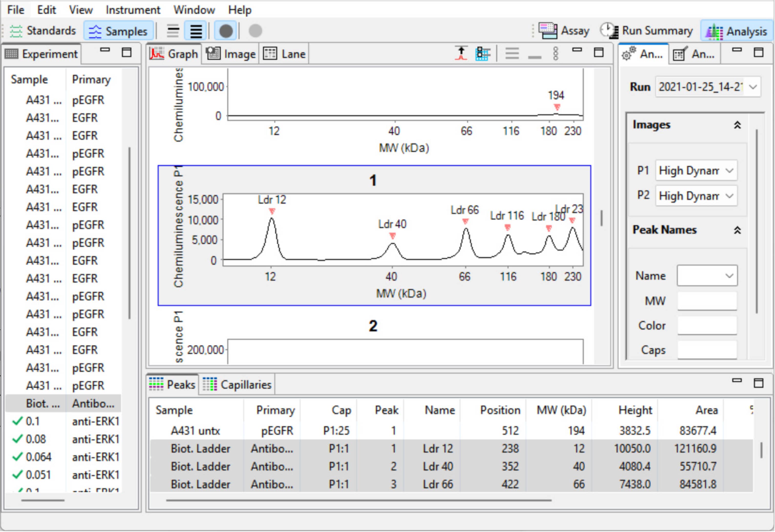
Task: Toggle the Samples view button
Action: 119,31
